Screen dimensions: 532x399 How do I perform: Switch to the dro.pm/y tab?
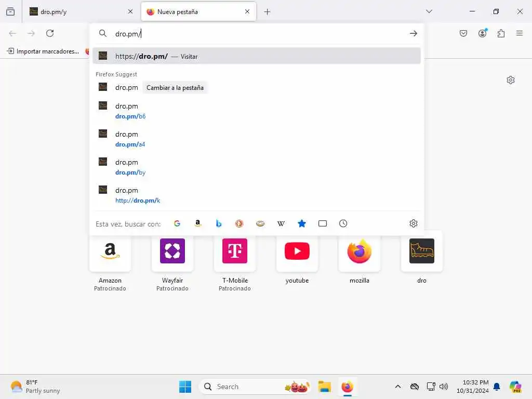tap(81, 12)
